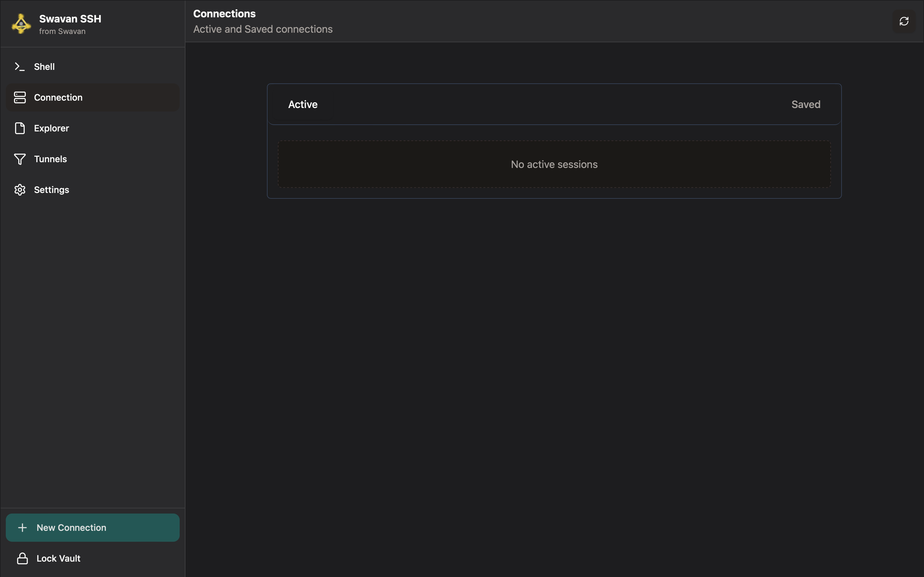The image size is (924, 577).
Task: Lock the vault using Lock Vault
Action: pos(58,558)
